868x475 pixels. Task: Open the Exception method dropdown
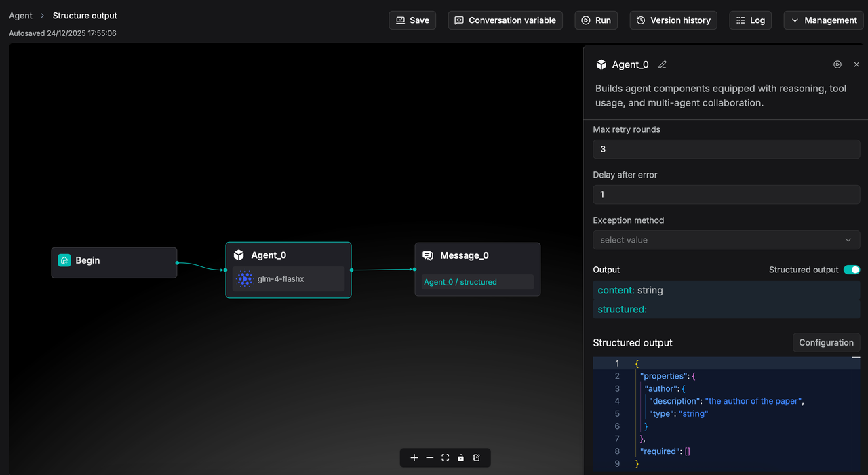(x=726, y=240)
